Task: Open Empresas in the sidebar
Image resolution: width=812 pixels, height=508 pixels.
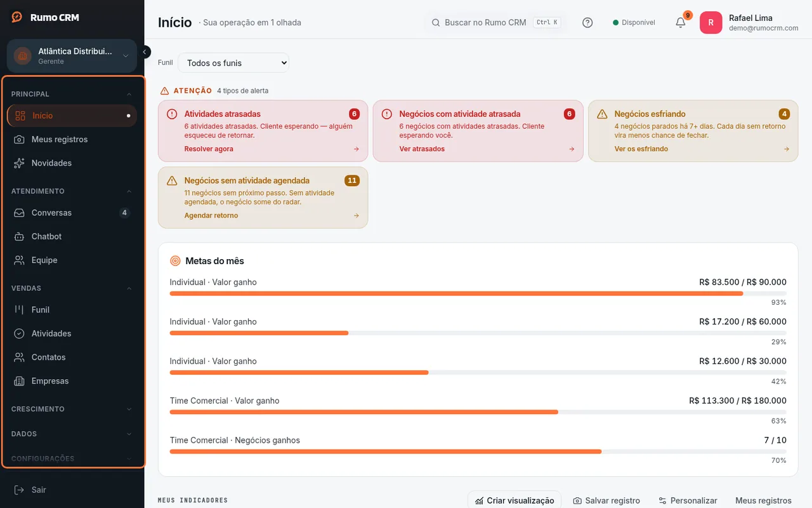Action: click(72, 381)
